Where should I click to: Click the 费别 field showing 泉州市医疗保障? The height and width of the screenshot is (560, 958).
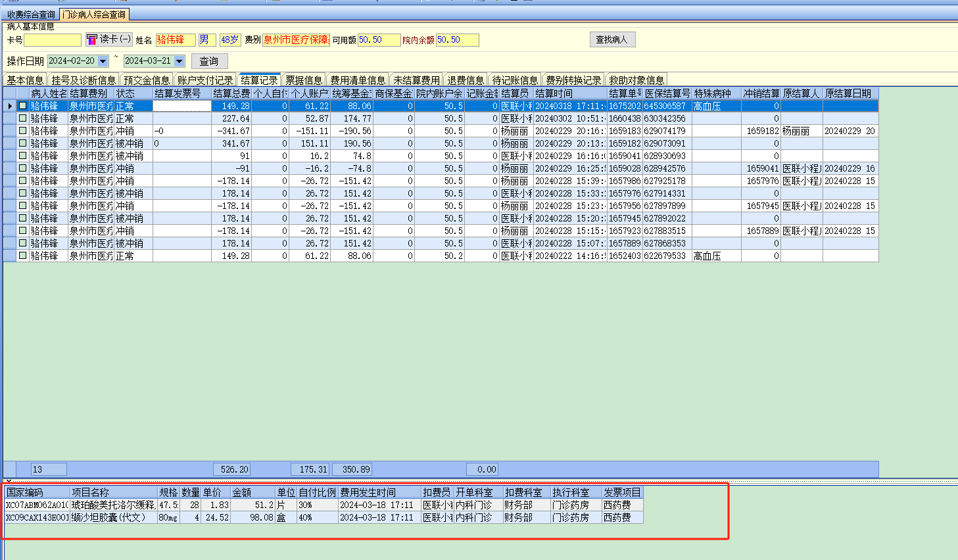click(x=297, y=40)
